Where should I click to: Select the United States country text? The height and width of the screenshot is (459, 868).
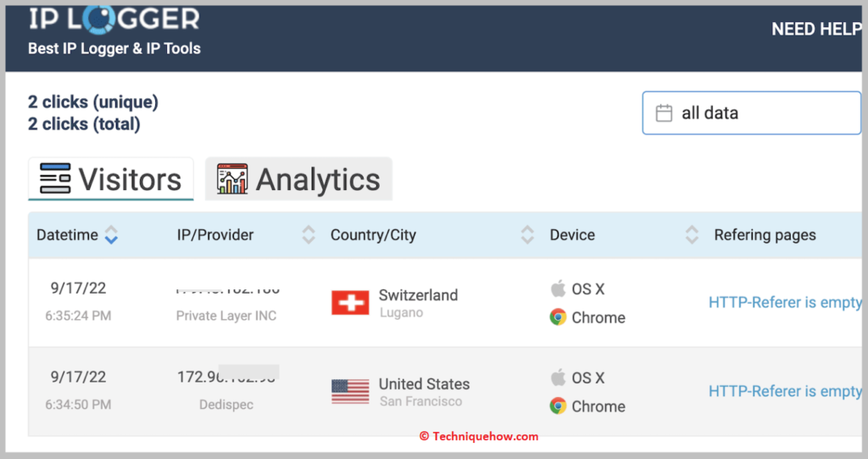pyautogui.click(x=424, y=383)
